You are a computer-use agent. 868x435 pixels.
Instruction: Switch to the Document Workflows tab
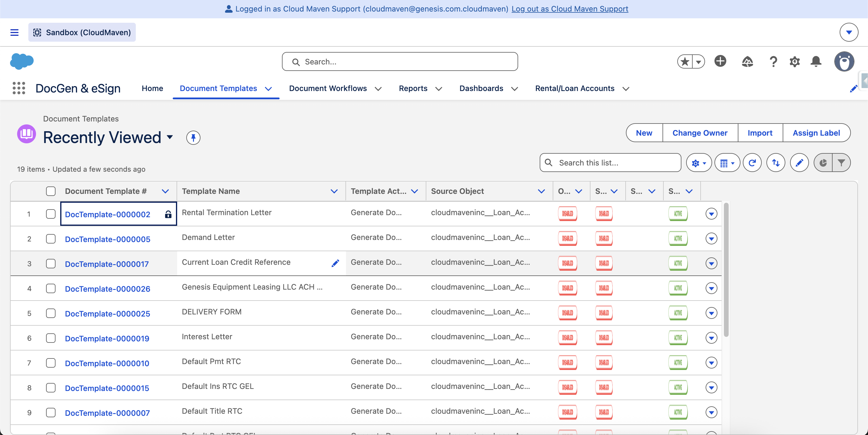[328, 88]
